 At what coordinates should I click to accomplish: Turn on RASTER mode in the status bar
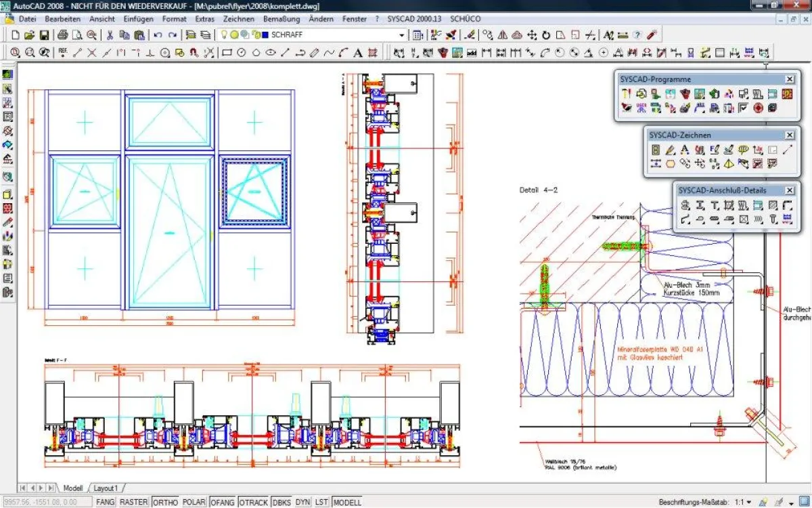pos(134,502)
